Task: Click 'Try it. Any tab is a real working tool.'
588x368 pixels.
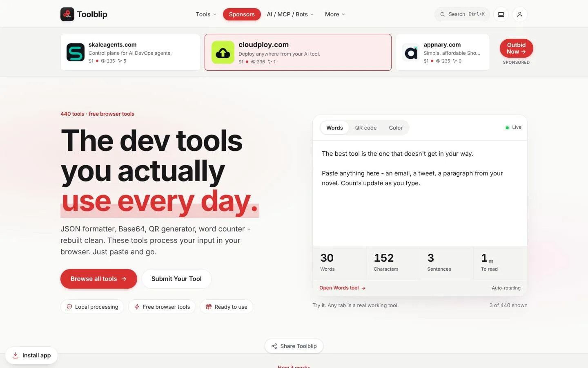Action: (356, 305)
